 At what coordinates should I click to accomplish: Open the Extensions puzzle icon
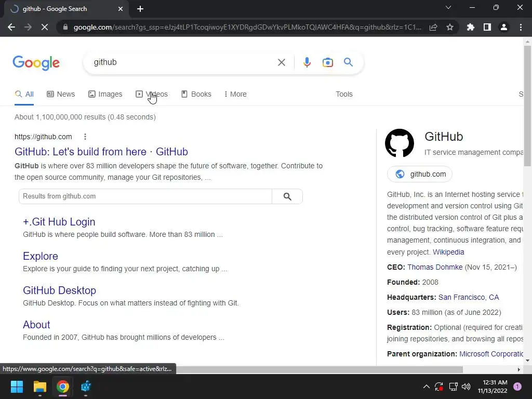[471, 27]
